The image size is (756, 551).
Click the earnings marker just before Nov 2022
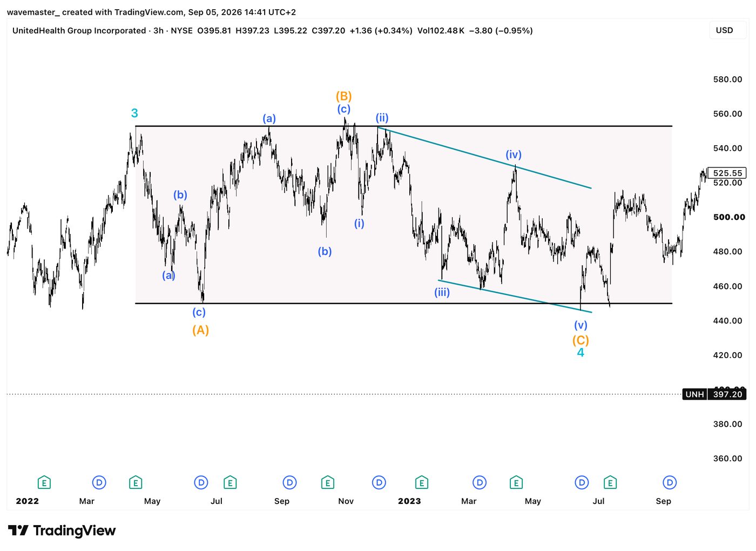coord(327,482)
